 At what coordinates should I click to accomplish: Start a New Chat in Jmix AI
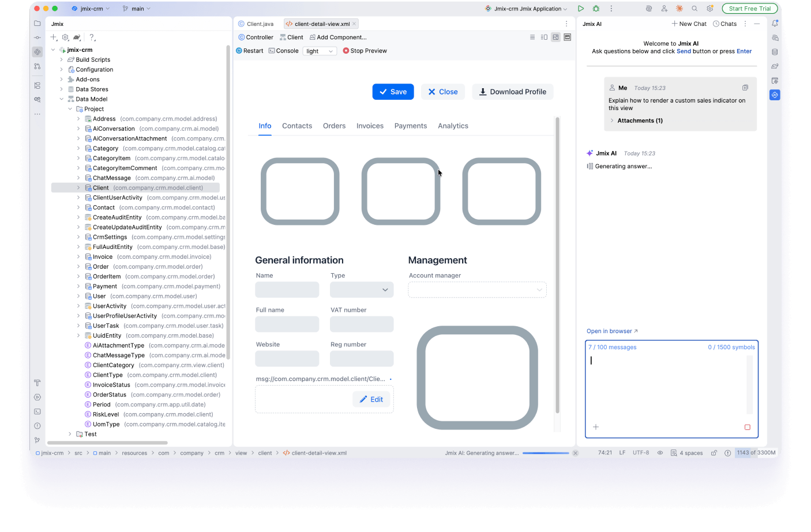(x=689, y=24)
